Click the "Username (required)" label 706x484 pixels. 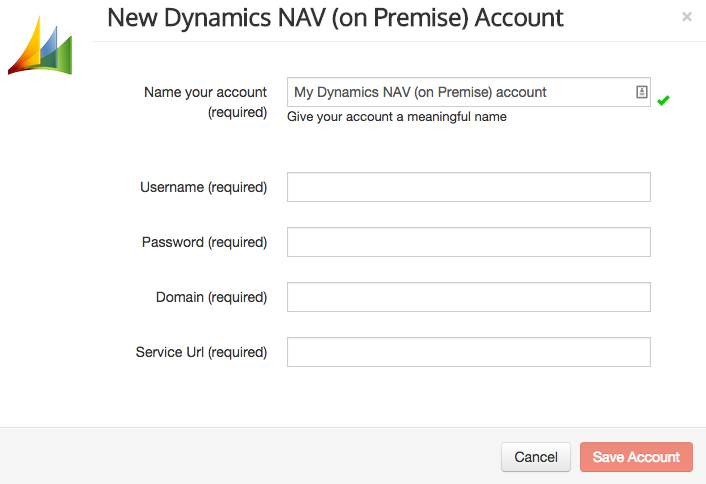click(204, 187)
